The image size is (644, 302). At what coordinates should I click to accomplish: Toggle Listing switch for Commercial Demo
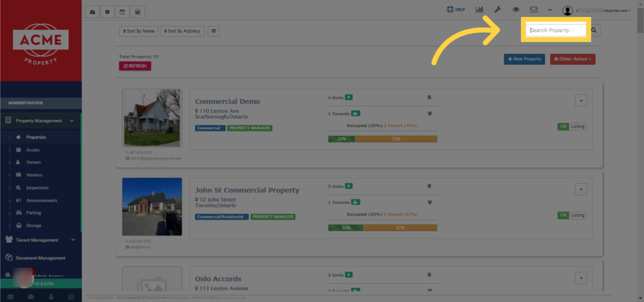pyautogui.click(x=572, y=126)
